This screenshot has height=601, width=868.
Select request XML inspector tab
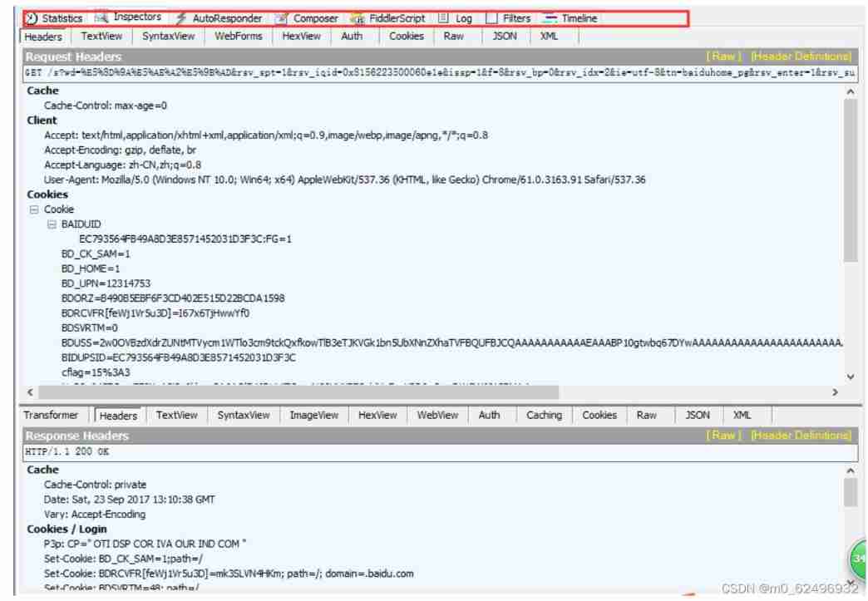click(x=549, y=36)
